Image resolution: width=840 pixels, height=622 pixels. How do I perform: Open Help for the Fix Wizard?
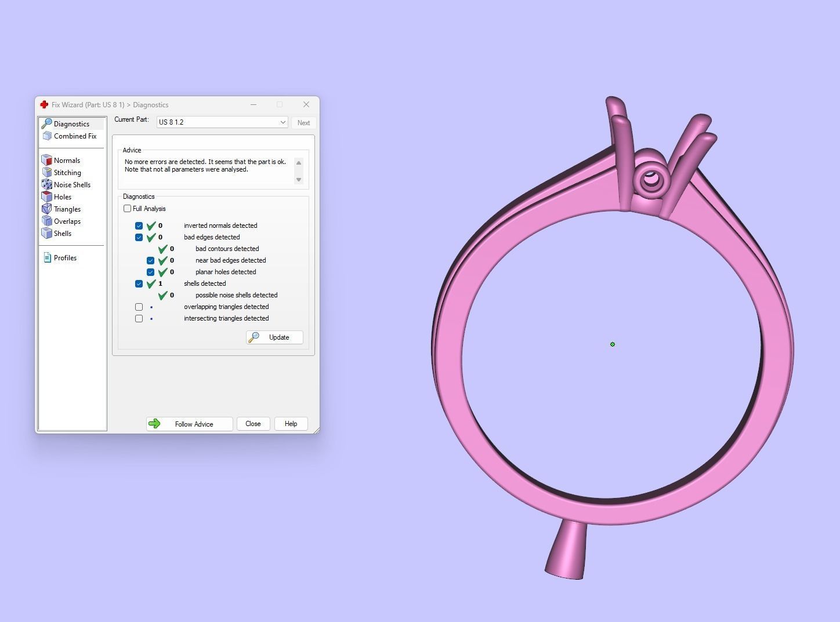pos(291,424)
